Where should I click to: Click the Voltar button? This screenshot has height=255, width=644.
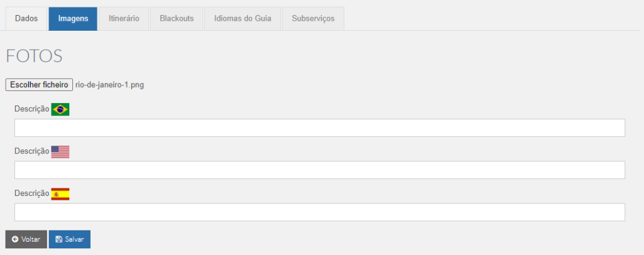(26, 239)
